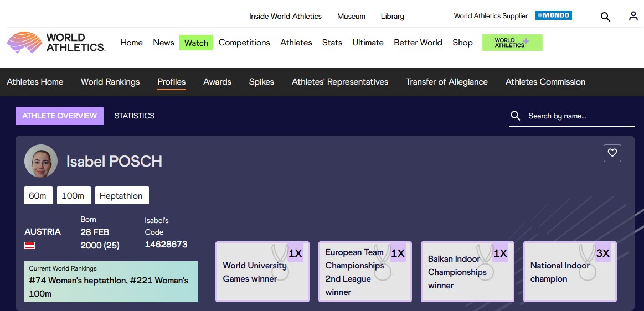Image resolution: width=644 pixels, height=311 pixels.
Task: Click Isabel Posch's profile photo
Action: click(41, 161)
